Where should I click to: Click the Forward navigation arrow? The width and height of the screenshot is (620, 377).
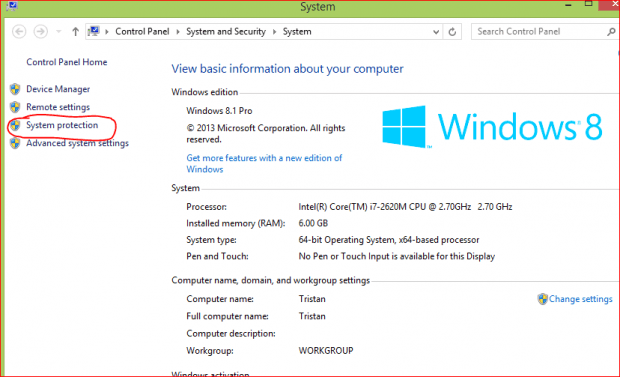point(40,31)
